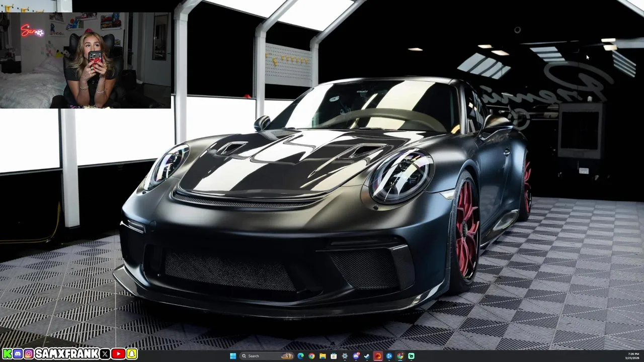
Task: Open Microsoft Store from the taskbar
Action: tap(334, 356)
